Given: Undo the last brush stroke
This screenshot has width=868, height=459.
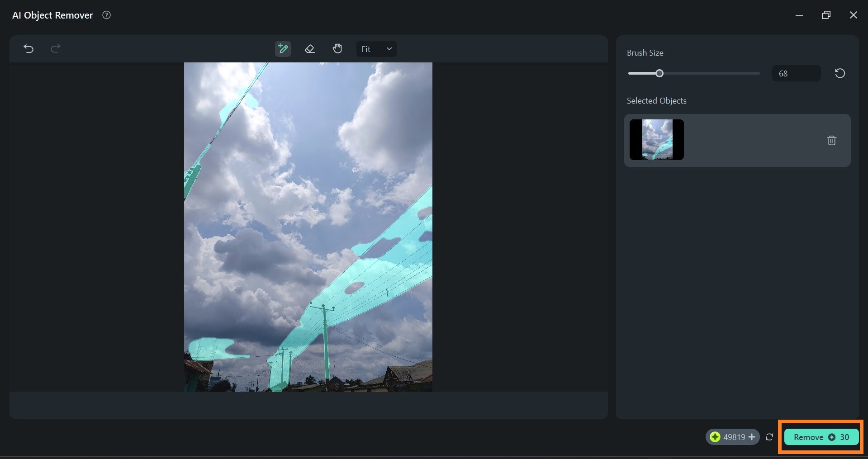Looking at the screenshot, I should (28, 49).
